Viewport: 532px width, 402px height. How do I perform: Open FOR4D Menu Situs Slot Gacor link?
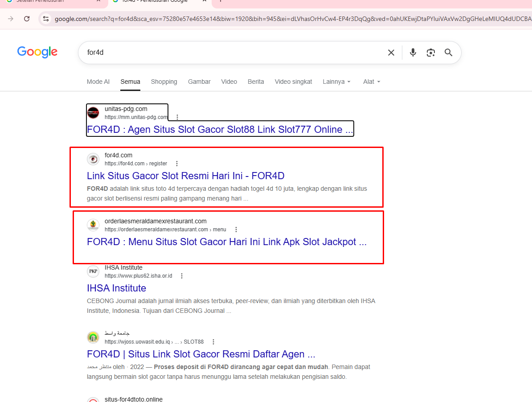(x=227, y=242)
